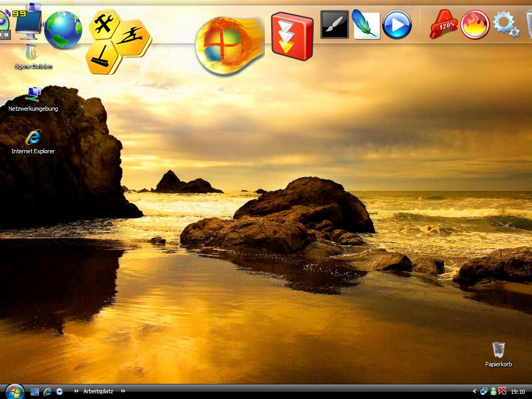Open the black paintbrush app icon
Image resolution: width=532 pixels, height=399 pixels.
coord(335,24)
